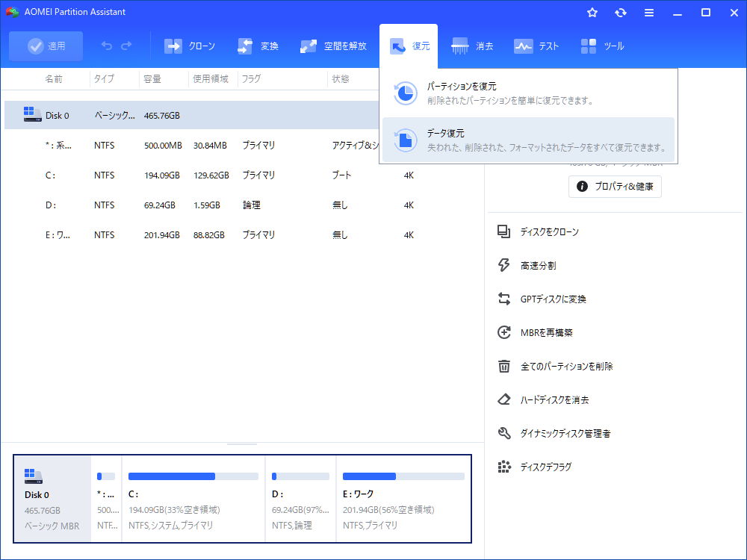Screen dimensions: 747x560
Task: Click the GPT convert arrows icon
Action: [x=504, y=299]
